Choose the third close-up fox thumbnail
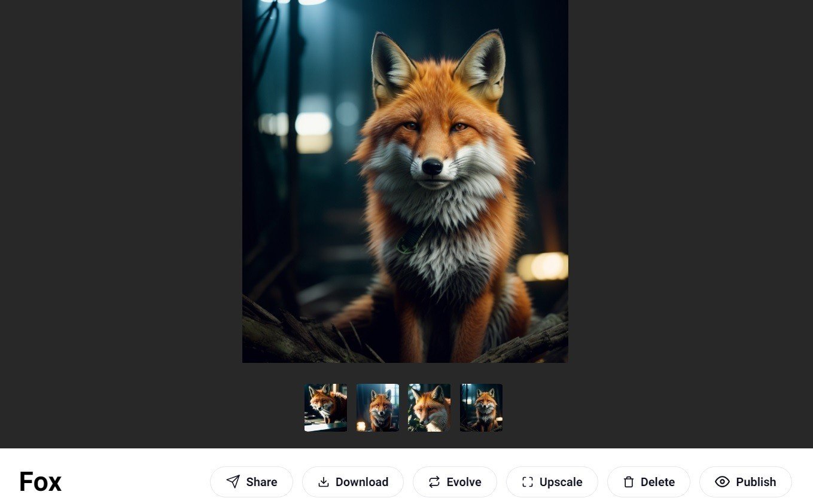813x504 pixels. (x=429, y=408)
